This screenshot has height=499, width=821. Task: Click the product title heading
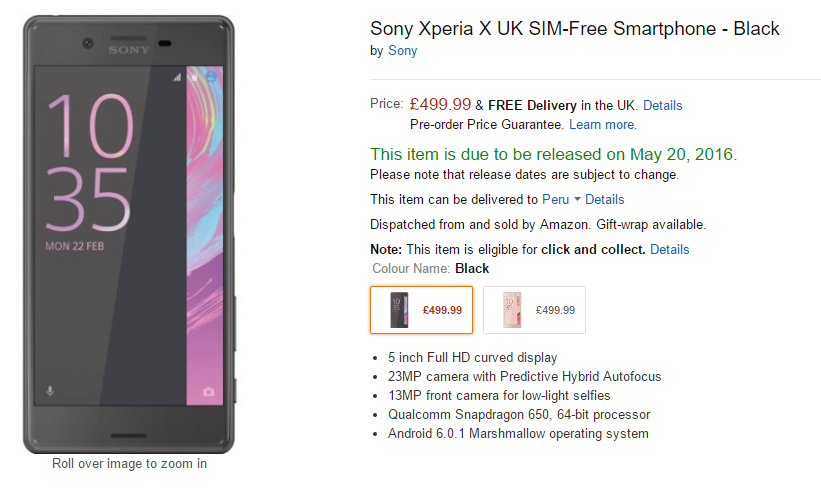click(574, 28)
